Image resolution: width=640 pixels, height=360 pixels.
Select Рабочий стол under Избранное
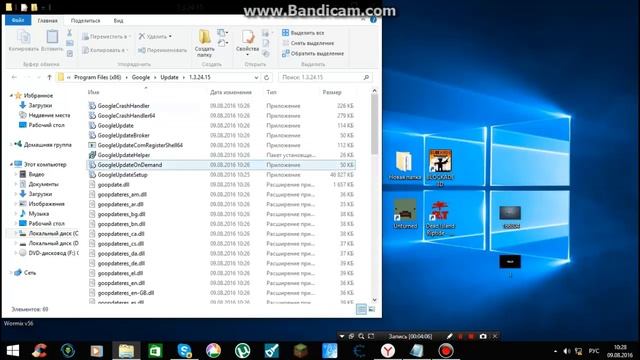tap(42, 125)
